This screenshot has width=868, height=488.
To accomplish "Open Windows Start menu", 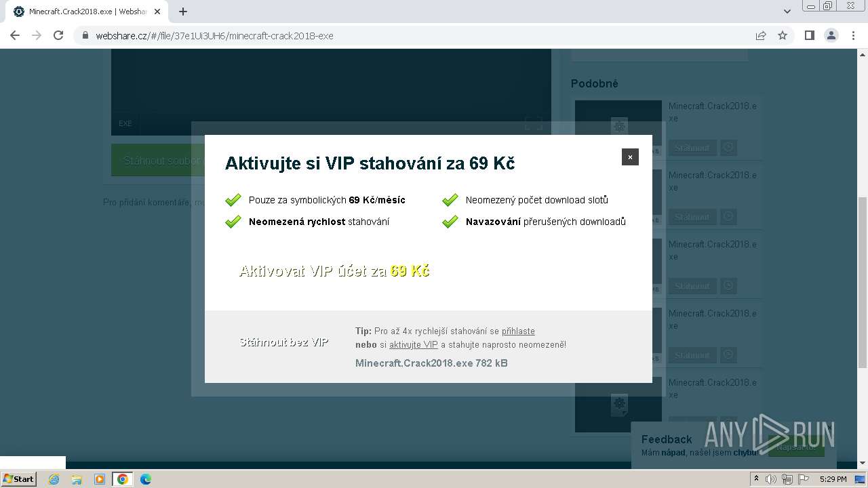I will pos(19,479).
